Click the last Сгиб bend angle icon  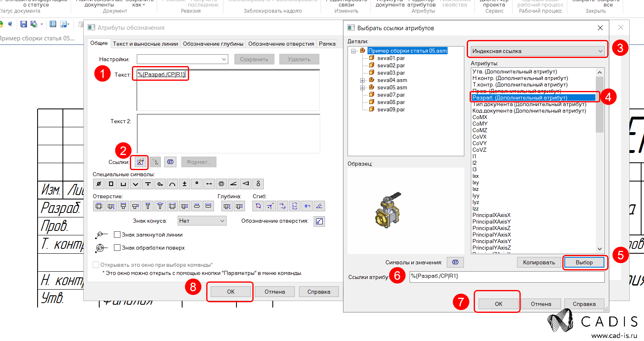click(x=319, y=206)
